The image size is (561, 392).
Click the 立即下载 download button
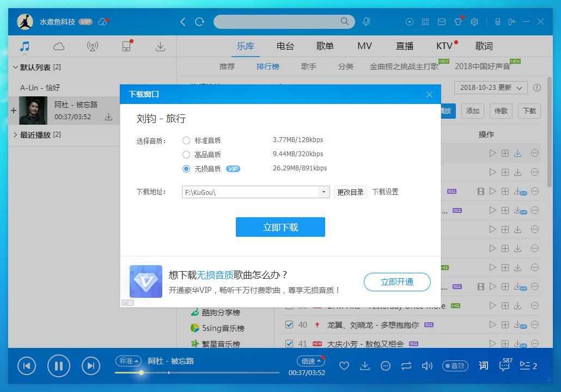pyautogui.click(x=280, y=227)
